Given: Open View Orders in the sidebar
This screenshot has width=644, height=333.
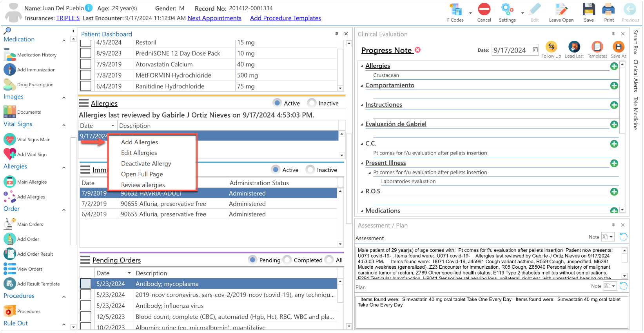Looking at the screenshot, I should coord(23,269).
